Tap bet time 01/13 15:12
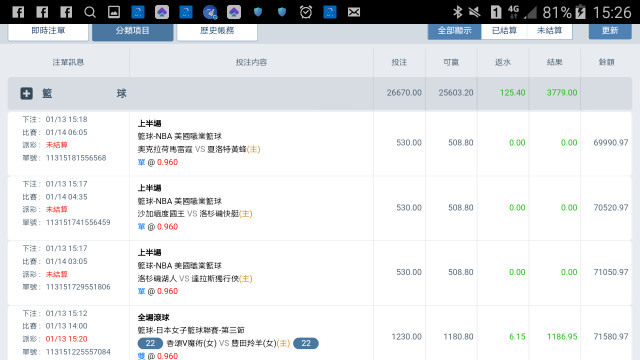 [66, 313]
